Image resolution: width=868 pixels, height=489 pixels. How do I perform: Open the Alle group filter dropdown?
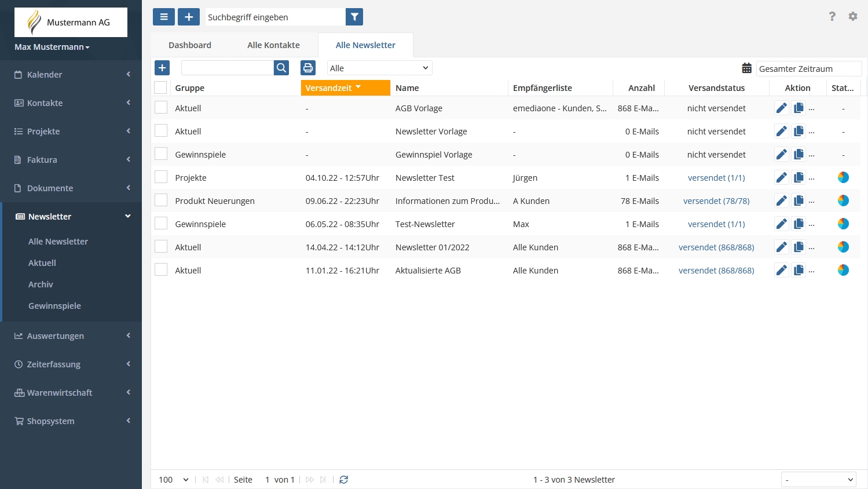click(379, 68)
